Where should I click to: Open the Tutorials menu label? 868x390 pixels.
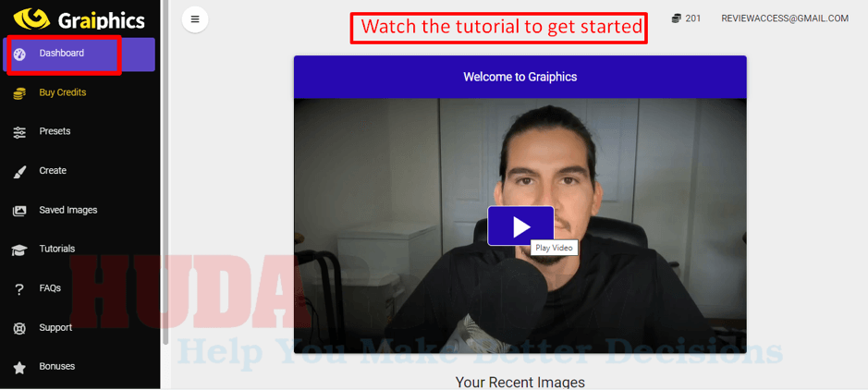(57, 249)
